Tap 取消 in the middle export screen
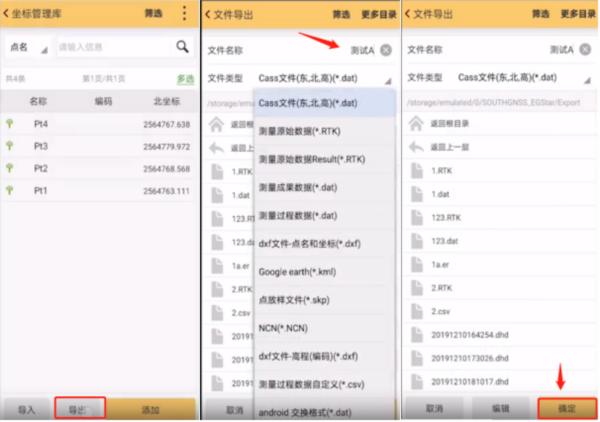This screenshot has height=422, width=600. [230, 410]
